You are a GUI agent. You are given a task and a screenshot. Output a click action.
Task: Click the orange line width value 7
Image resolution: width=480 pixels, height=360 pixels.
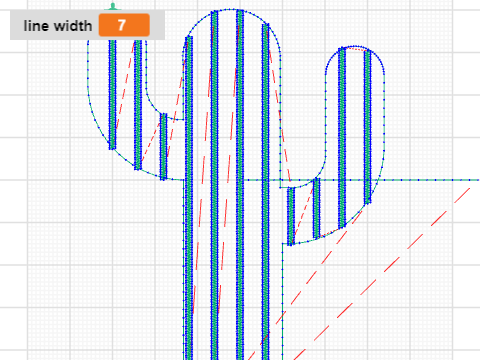[124, 25]
